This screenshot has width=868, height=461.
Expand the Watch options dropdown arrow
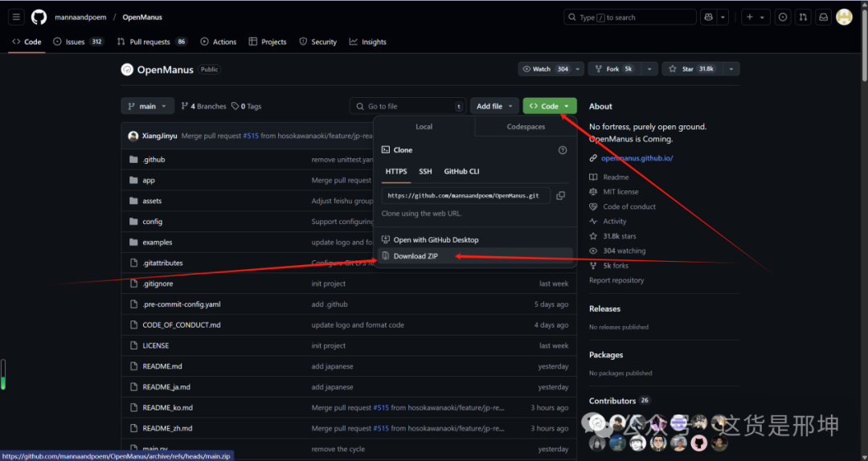(577, 69)
